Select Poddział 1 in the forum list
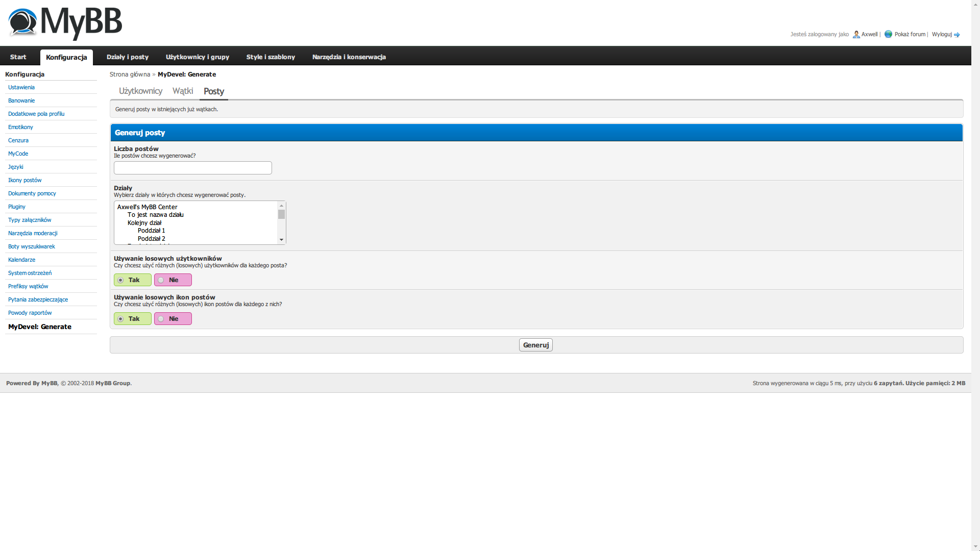980x551 pixels. (x=152, y=231)
